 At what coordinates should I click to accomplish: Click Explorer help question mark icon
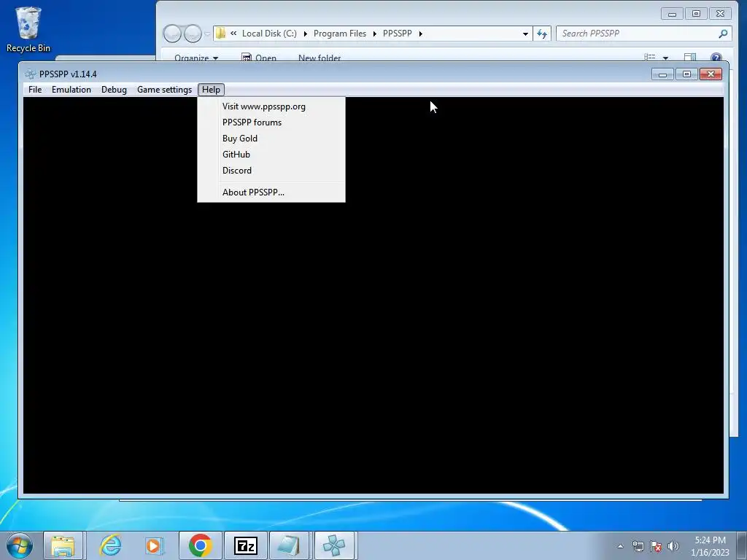click(x=716, y=57)
